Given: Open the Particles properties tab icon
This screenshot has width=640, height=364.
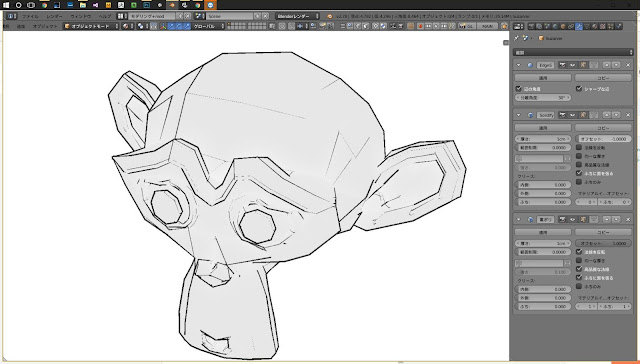Looking at the screenshot, I should (610, 26).
